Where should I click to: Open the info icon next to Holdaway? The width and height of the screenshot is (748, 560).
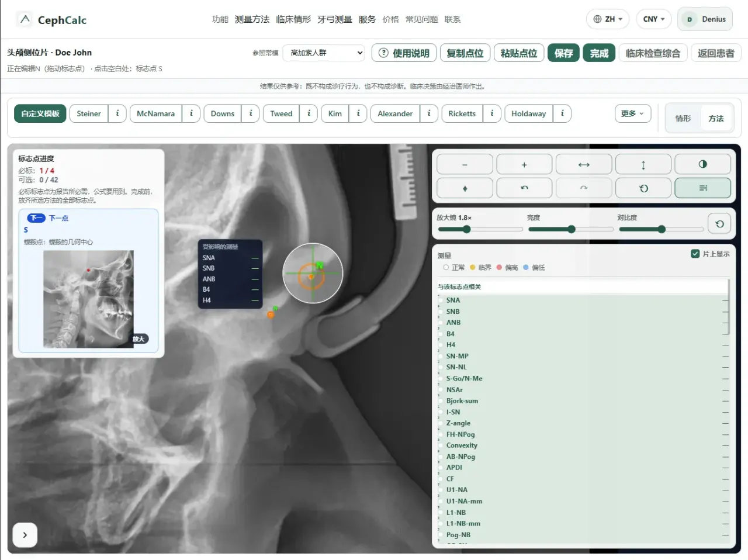562,113
